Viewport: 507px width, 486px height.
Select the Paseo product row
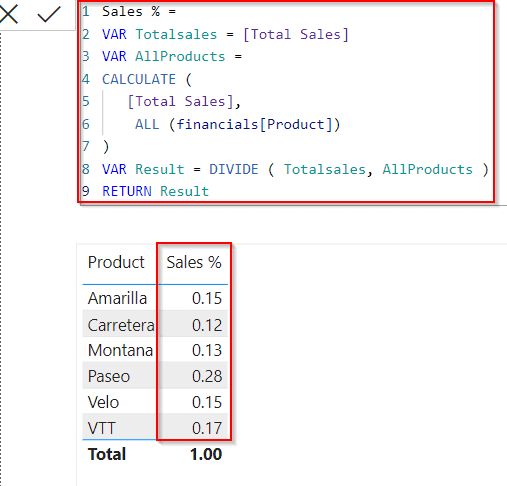click(x=155, y=376)
